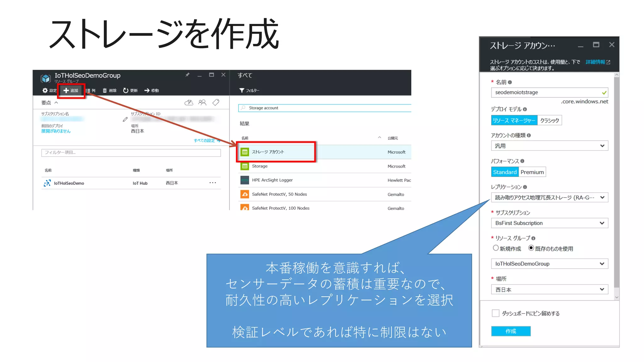Click the pencil edit icon by subscription name
The height and width of the screenshot is (362, 644).
pyautogui.click(x=125, y=119)
